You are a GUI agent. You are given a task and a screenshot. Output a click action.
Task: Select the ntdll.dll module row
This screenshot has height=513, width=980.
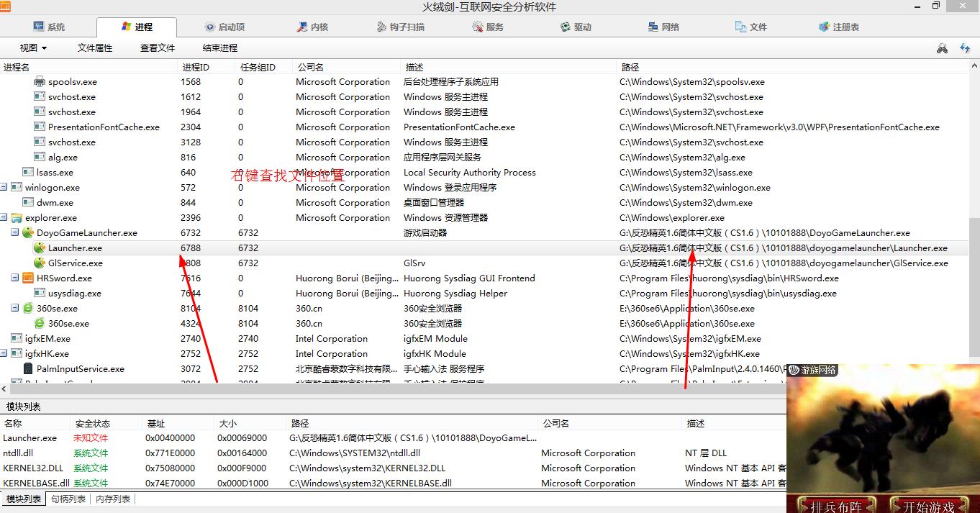click(x=393, y=453)
